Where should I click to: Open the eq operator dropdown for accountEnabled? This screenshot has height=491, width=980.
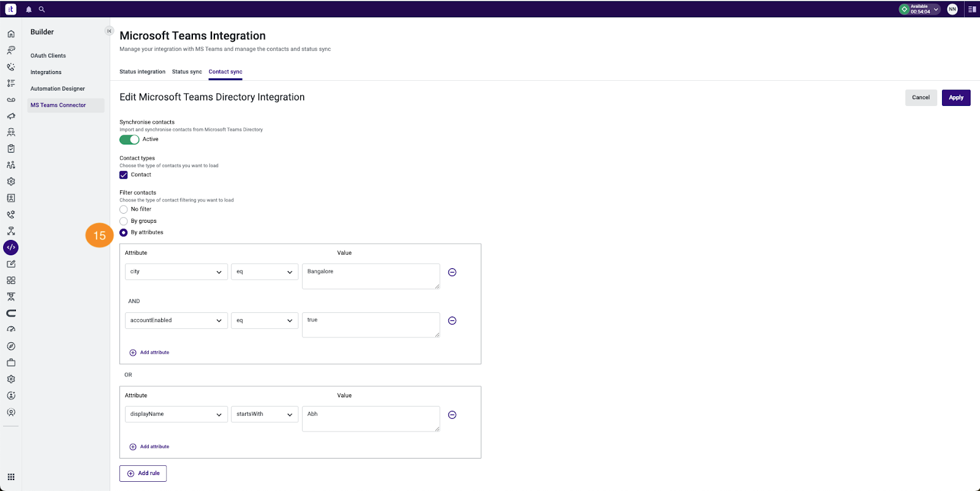tap(265, 321)
